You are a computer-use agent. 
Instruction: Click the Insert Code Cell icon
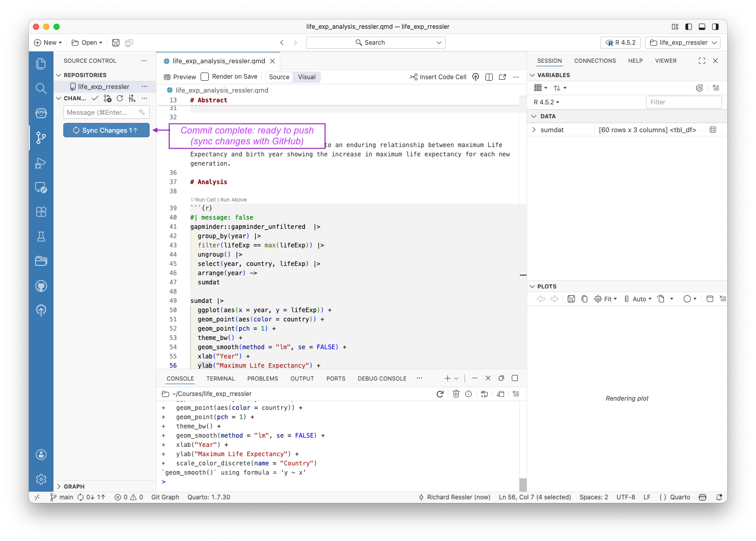[x=438, y=77]
